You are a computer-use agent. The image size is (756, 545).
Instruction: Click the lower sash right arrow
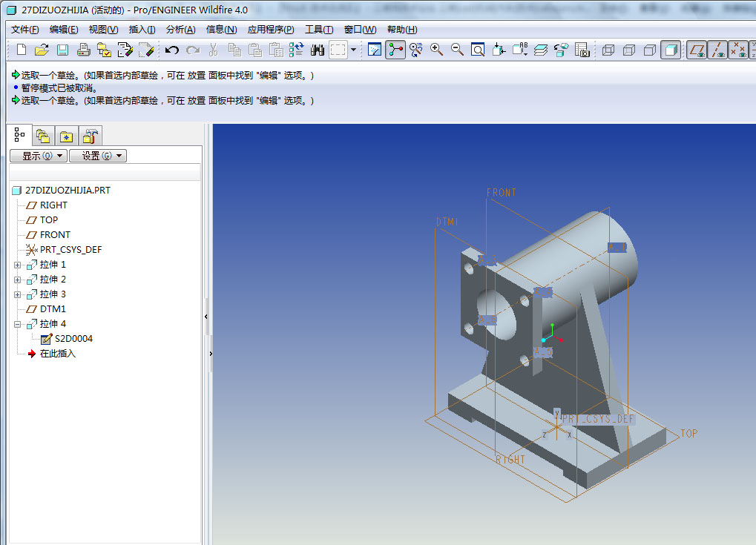pyautogui.click(x=211, y=354)
